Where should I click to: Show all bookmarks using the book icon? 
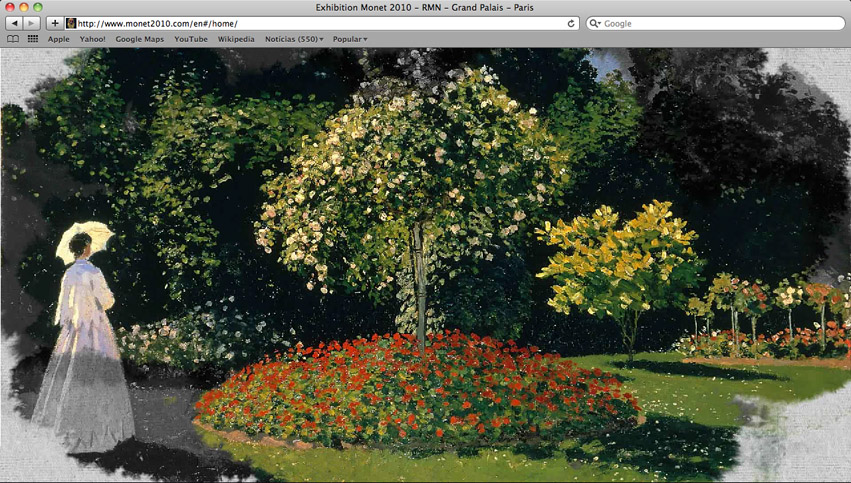[x=13, y=39]
